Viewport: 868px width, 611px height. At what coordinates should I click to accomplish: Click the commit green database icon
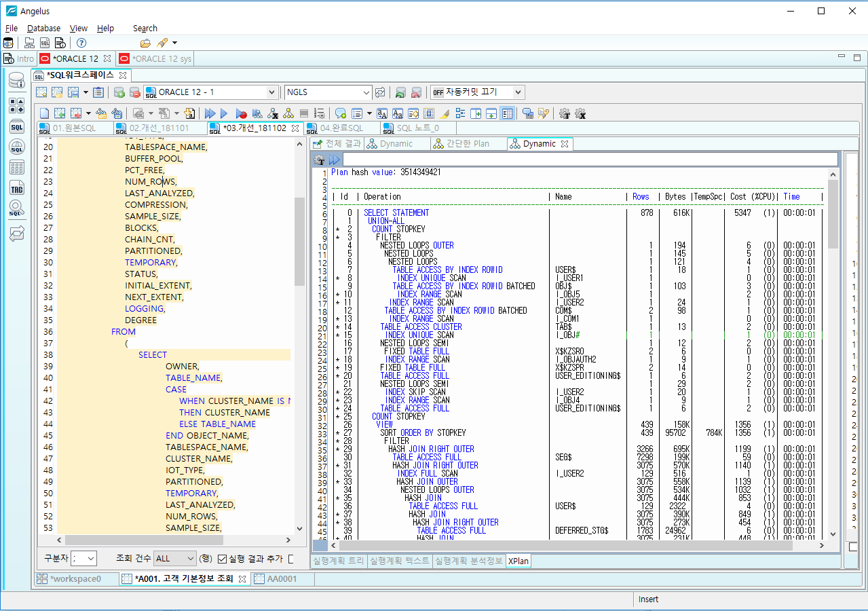(x=400, y=92)
